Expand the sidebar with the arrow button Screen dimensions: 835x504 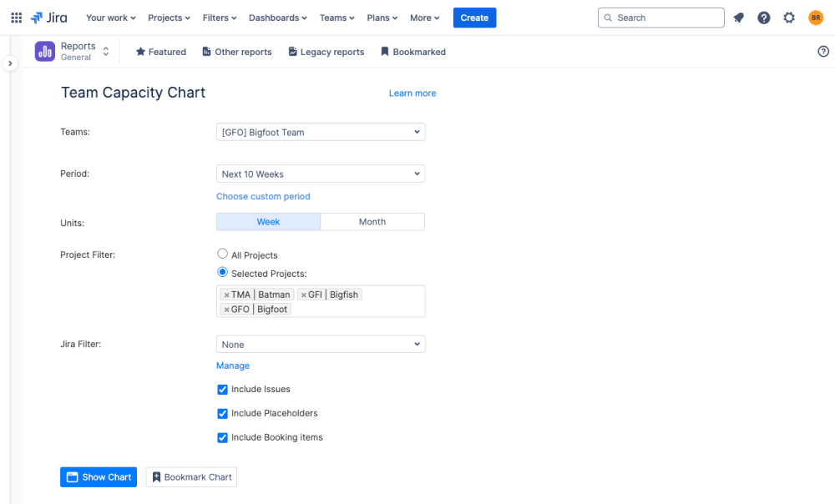(10, 63)
